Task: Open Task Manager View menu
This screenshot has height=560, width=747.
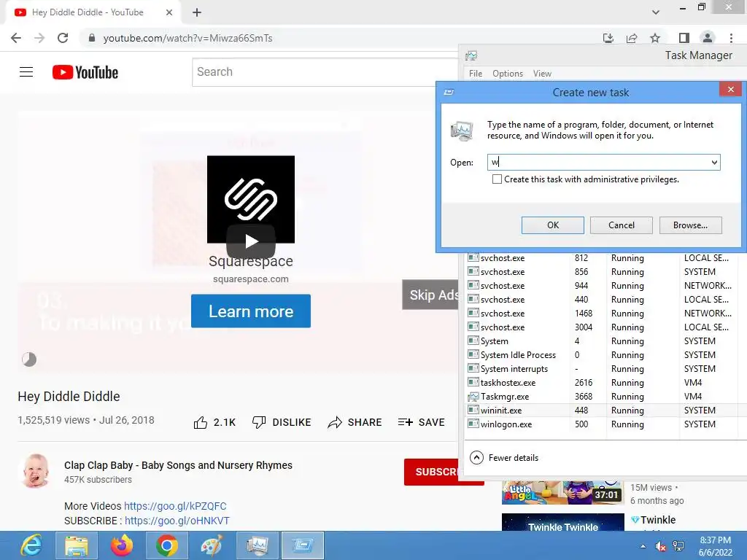Action: coord(542,74)
